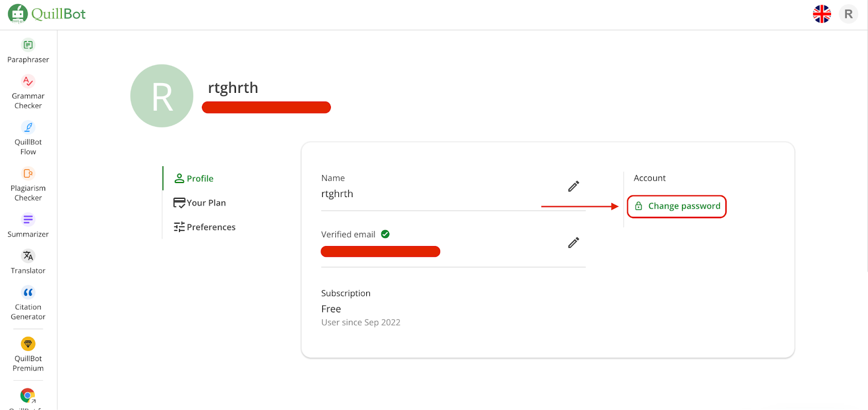868x410 pixels.
Task: Click the QuillBot logo
Action: coord(47,14)
